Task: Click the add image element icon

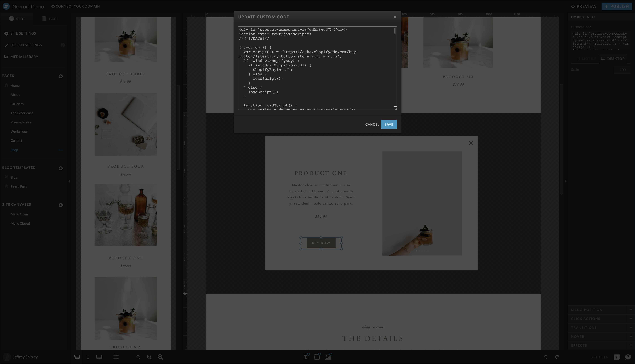Action: [x=328, y=357]
